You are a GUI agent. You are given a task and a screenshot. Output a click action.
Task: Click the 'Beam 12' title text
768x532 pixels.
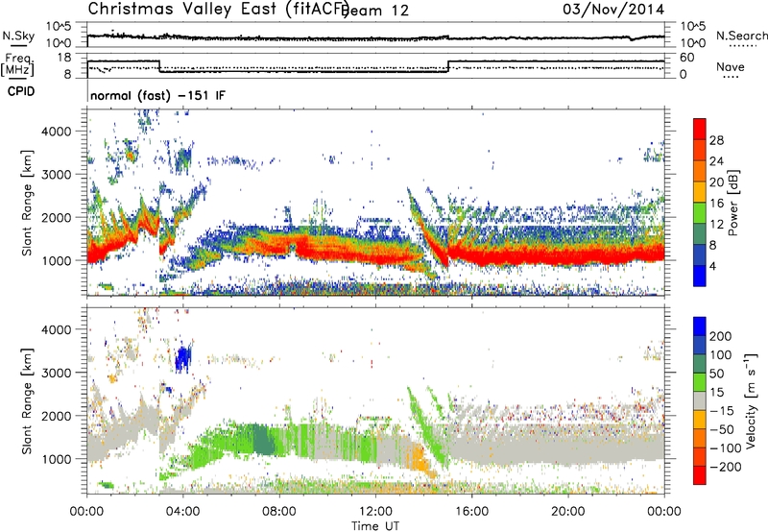[375, 11]
